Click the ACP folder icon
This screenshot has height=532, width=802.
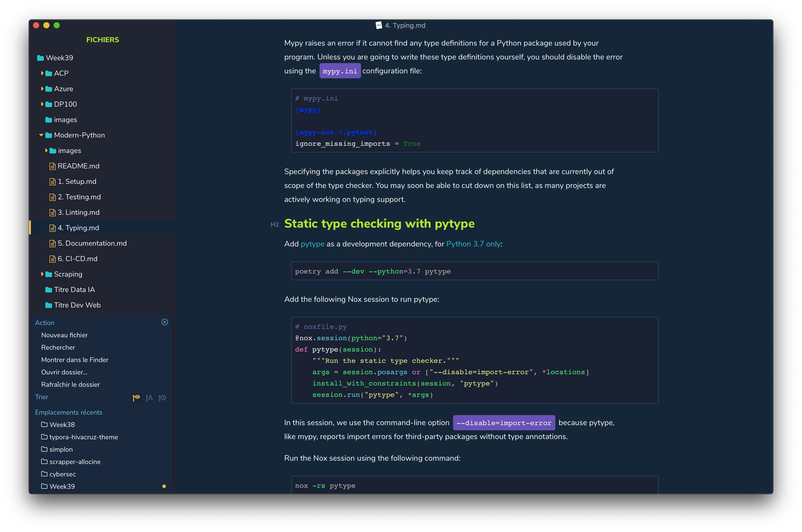tap(48, 73)
